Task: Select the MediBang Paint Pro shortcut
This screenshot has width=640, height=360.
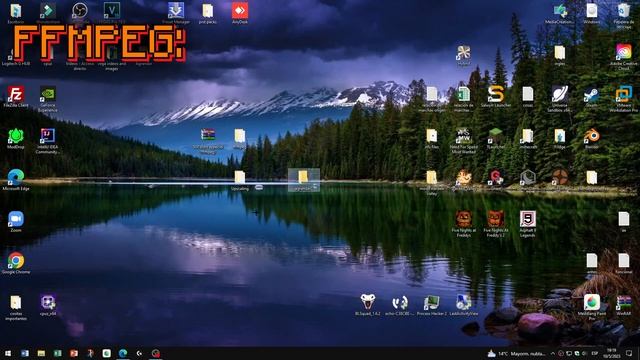Action: (x=592, y=307)
